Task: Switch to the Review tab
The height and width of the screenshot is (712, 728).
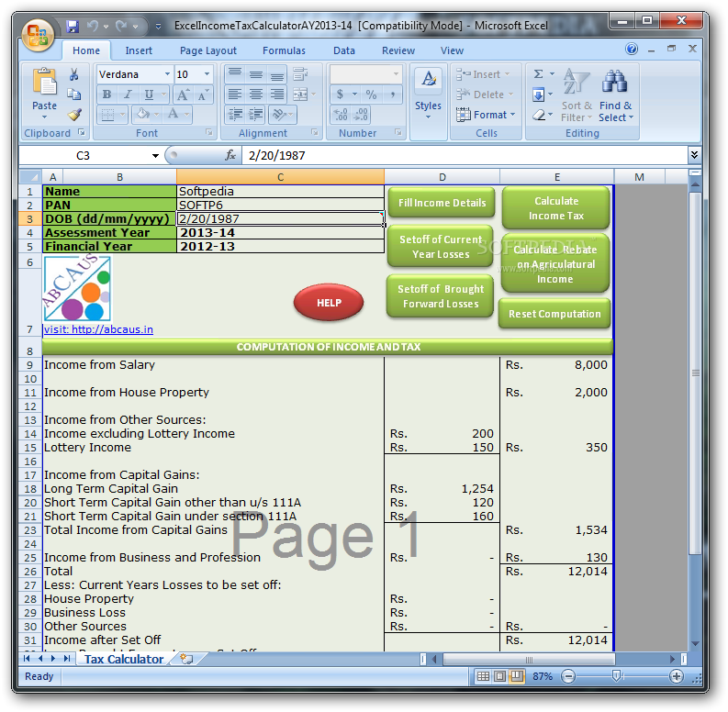Action: (x=398, y=50)
